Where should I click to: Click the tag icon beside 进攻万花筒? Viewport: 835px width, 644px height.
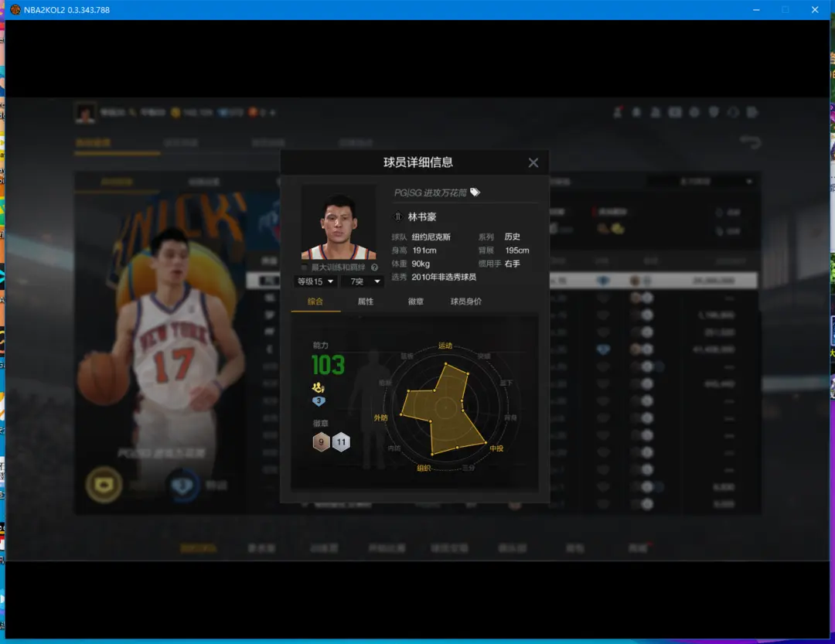coord(475,193)
